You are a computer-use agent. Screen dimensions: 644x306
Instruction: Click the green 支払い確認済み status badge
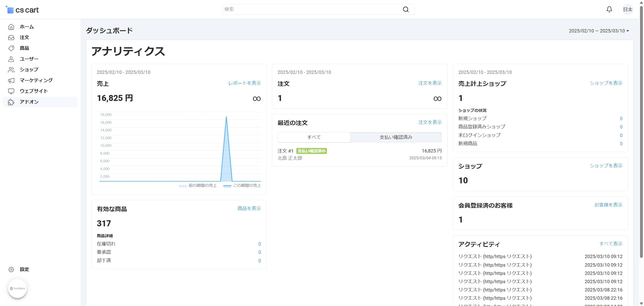click(x=311, y=151)
